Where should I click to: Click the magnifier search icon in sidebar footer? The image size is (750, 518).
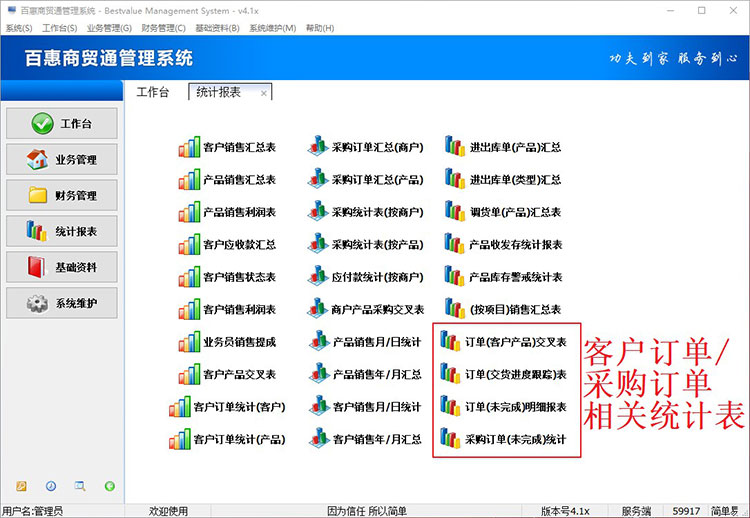(80, 486)
